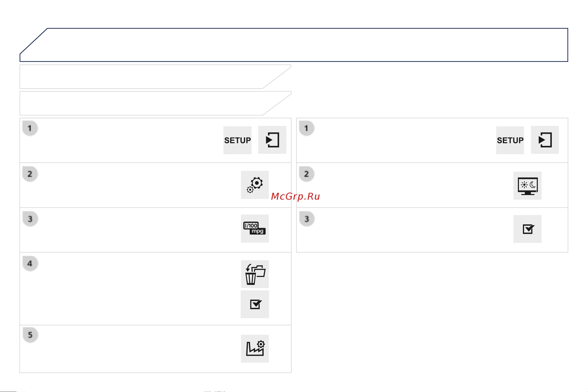The height and width of the screenshot is (392, 588).
Task: Select the day/night display monitor icon
Action: coord(527,185)
